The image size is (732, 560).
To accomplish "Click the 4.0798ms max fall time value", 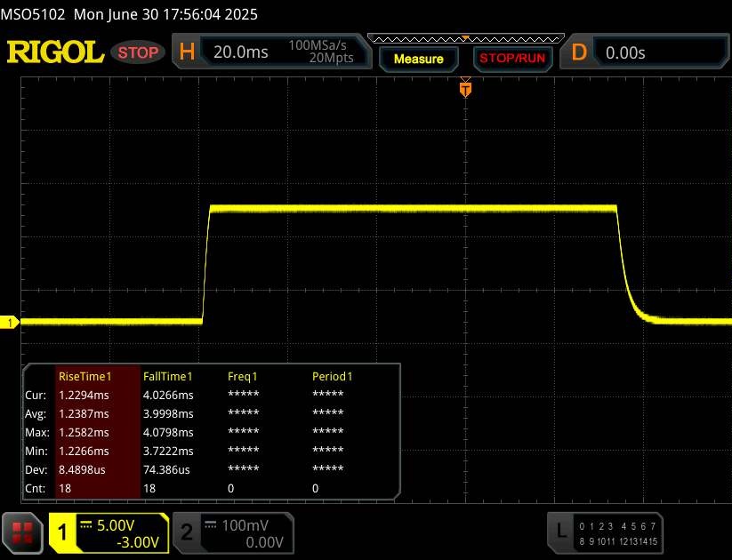I will point(168,432).
